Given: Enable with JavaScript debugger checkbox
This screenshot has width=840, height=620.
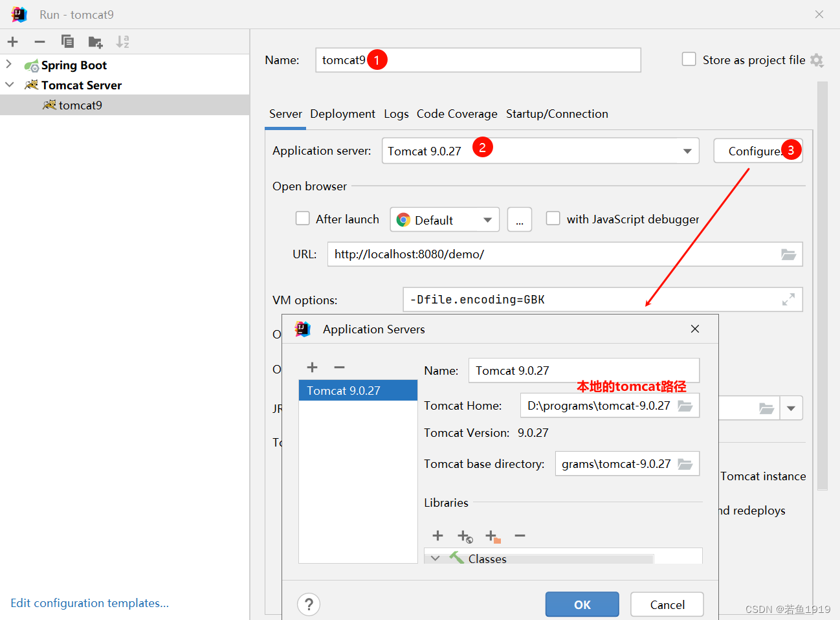Looking at the screenshot, I should tap(553, 218).
